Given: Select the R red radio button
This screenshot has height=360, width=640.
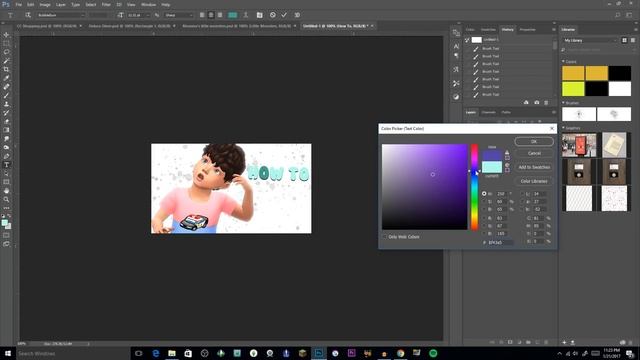Looking at the screenshot, I should (484, 218).
